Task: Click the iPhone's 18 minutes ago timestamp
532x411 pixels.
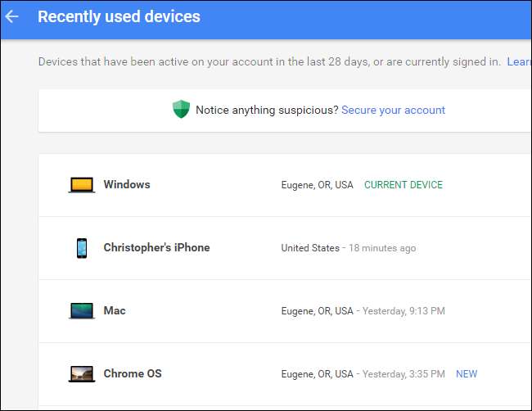Action: point(381,248)
